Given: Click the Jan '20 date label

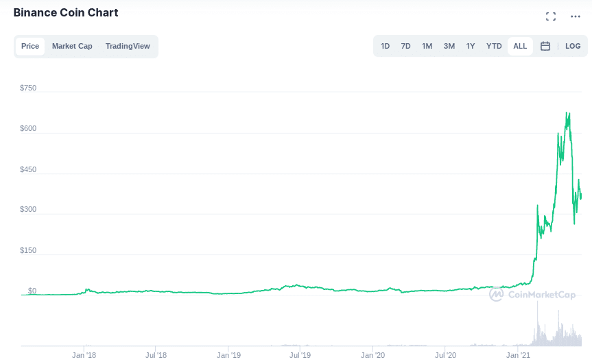Looking at the screenshot, I should point(372,355).
